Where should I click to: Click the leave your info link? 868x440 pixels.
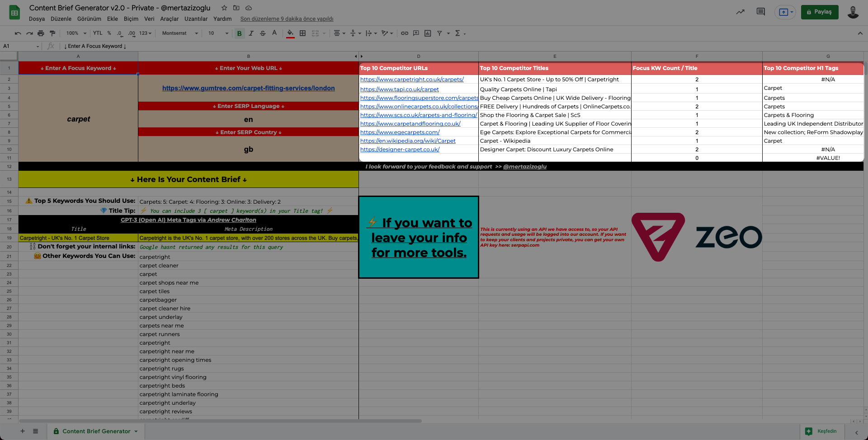tap(419, 238)
